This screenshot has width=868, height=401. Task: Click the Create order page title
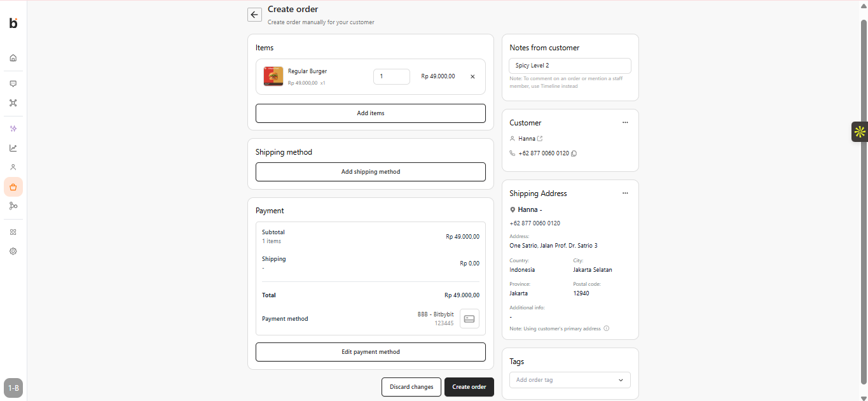tap(293, 10)
